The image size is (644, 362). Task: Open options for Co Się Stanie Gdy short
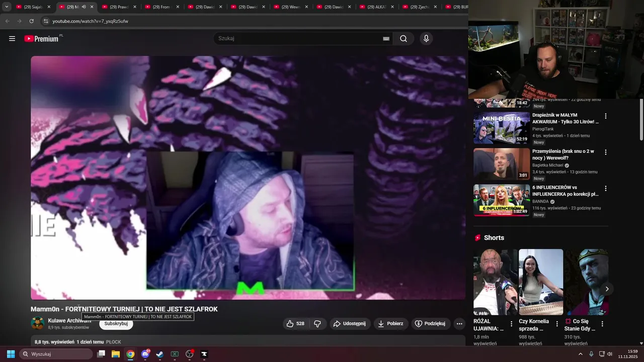pos(602,324)
